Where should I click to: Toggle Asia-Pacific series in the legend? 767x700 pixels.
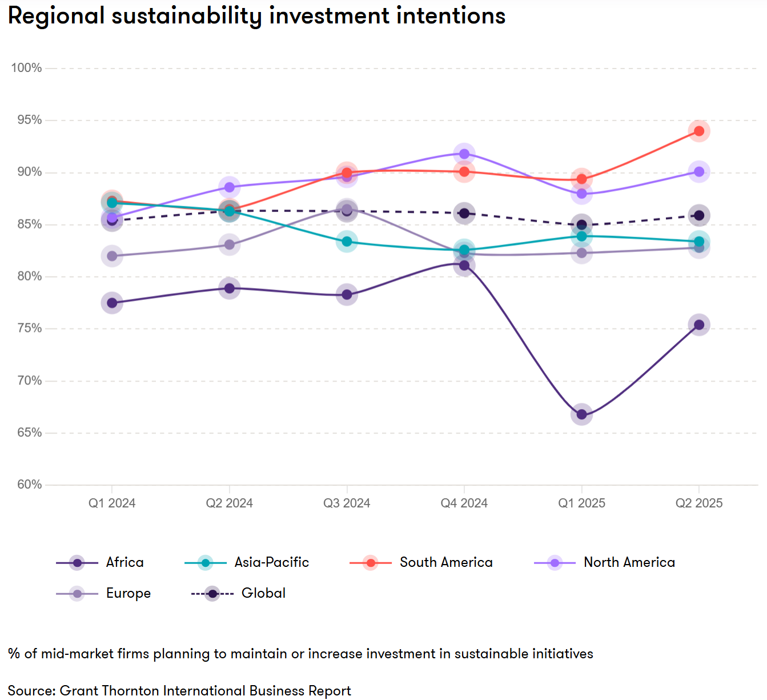tap(247, 563)
